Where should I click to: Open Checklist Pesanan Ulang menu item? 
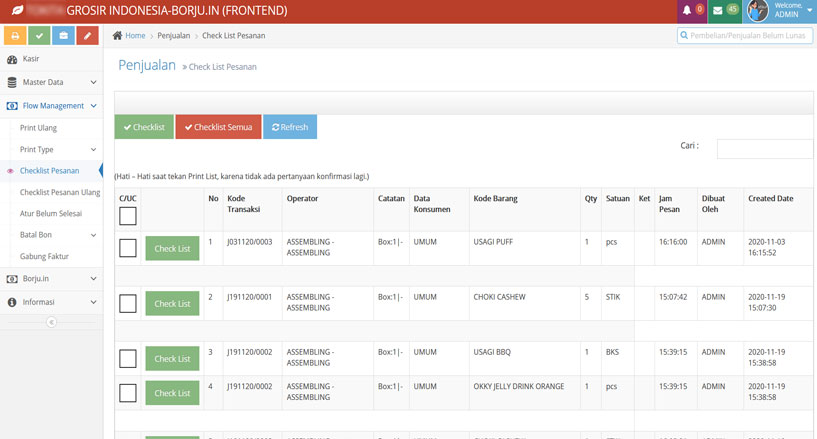click(x=60, y=192)
